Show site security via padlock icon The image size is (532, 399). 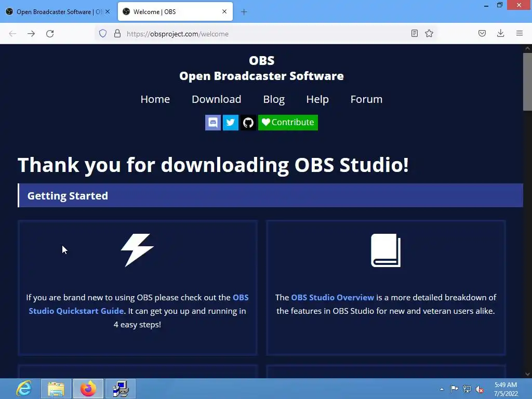[117, 33]
